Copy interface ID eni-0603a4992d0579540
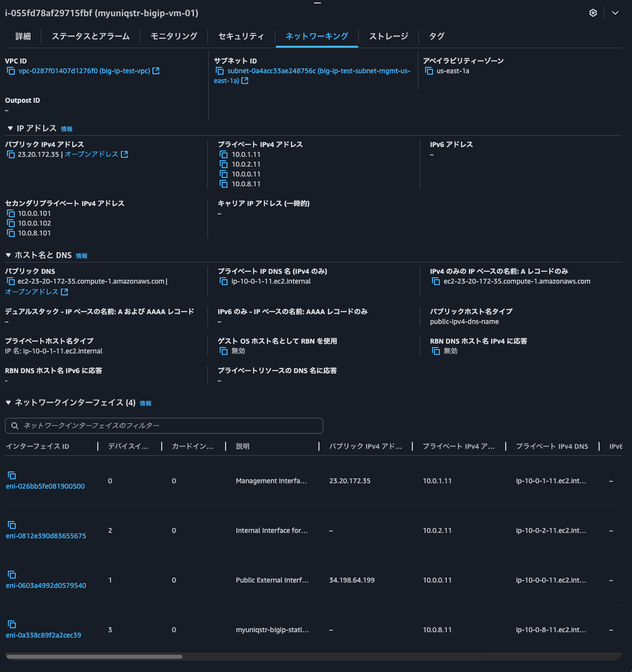This screenshot has width=632, height=672. (12, 575)
